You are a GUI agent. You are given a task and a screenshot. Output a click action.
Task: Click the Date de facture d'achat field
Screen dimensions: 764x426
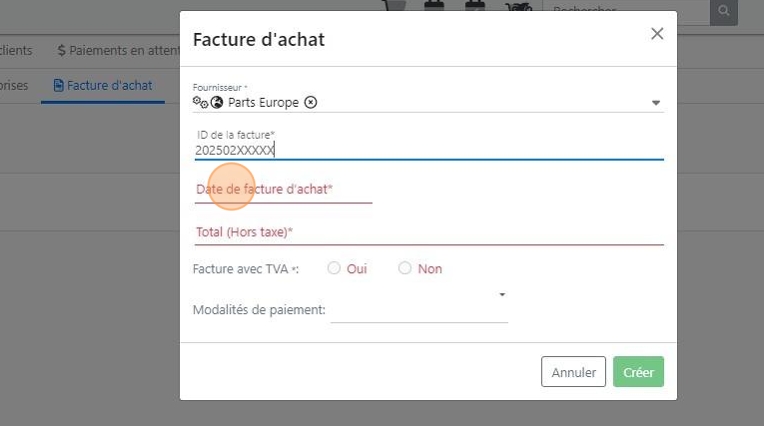284,190
